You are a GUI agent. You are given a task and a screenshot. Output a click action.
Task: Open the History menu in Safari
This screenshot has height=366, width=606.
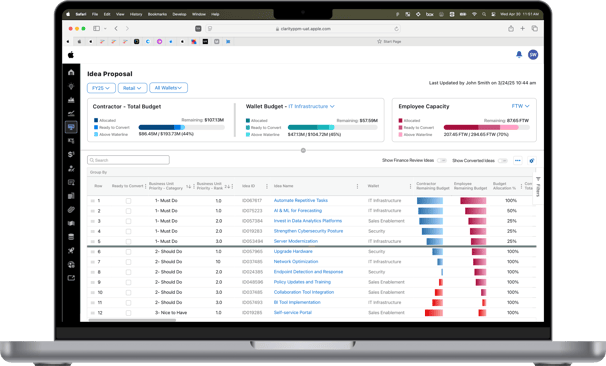click(x=136, y=14)
